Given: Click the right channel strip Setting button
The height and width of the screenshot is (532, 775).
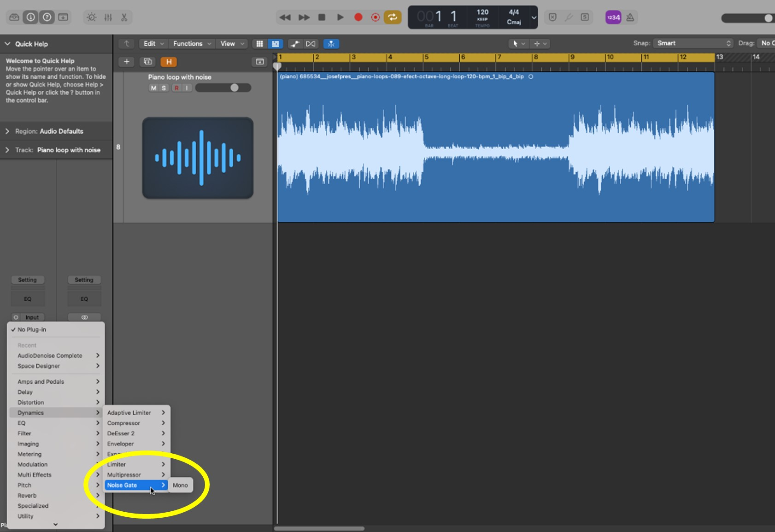Looking at the screenshot, I should click(x=84, y=280).
